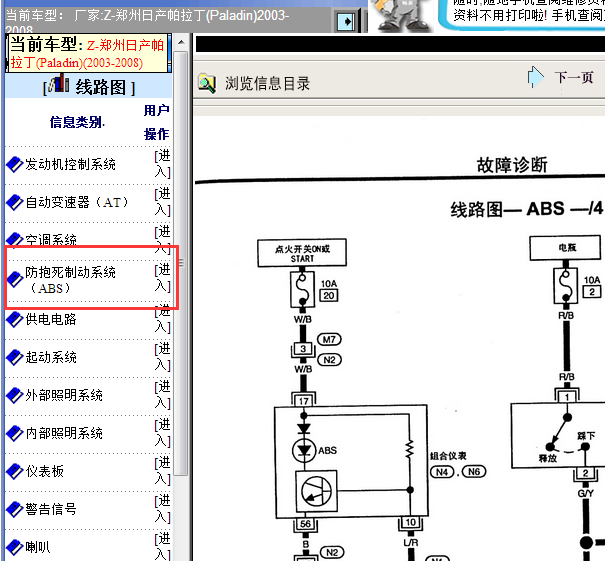Select 防抱死制动系统（ABS） category text
The image size is (605, 561).
[71, 280]
